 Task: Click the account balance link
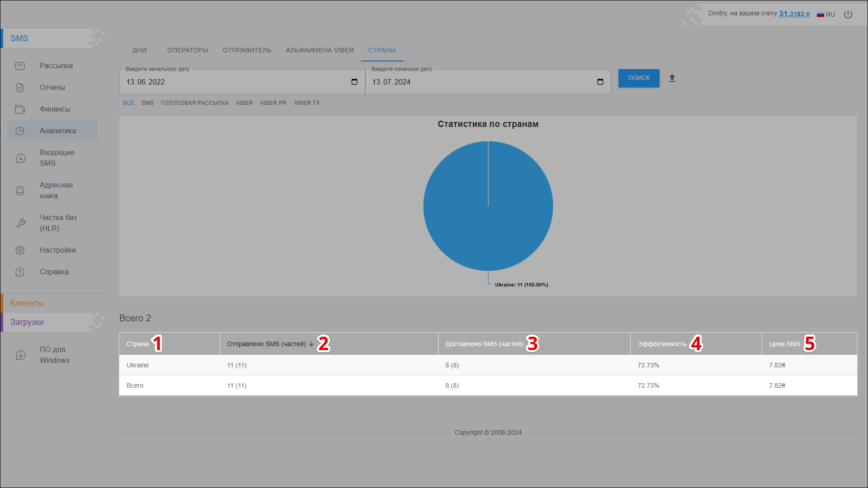(794, 14)
